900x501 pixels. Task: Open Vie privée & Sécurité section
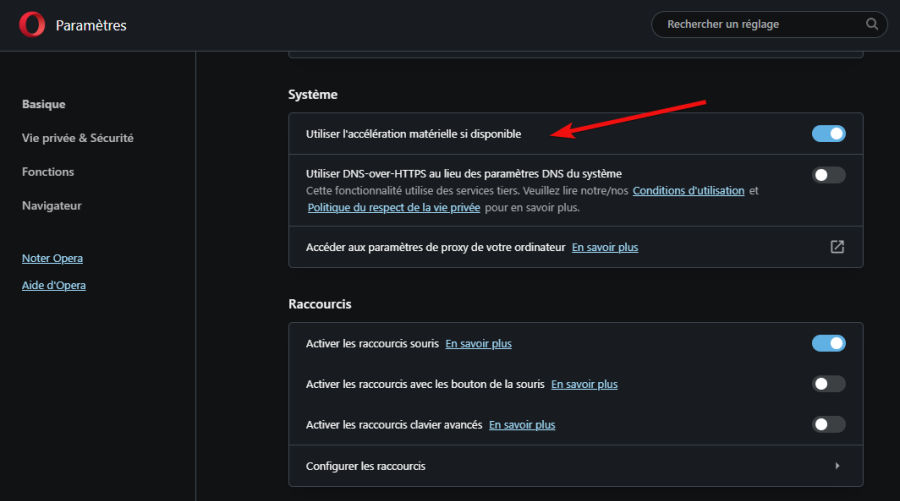[x=77, y=138]
